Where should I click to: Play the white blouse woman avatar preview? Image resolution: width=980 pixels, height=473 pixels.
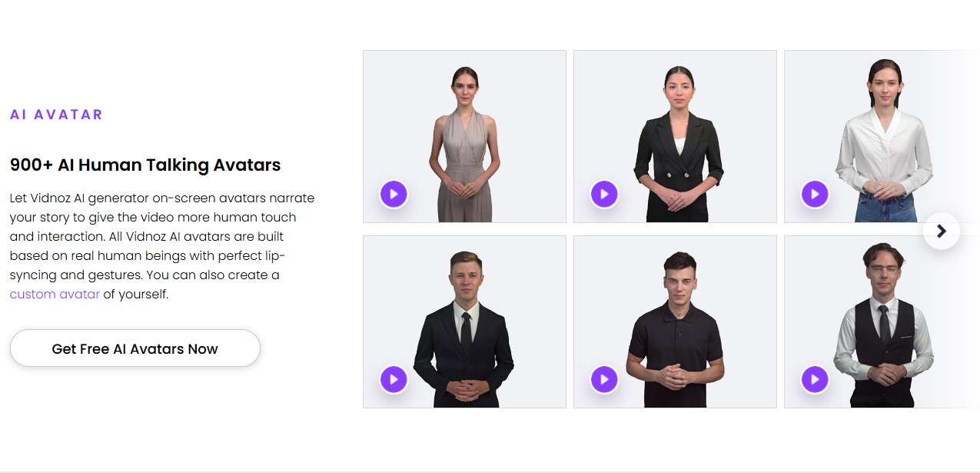point(815,194)
